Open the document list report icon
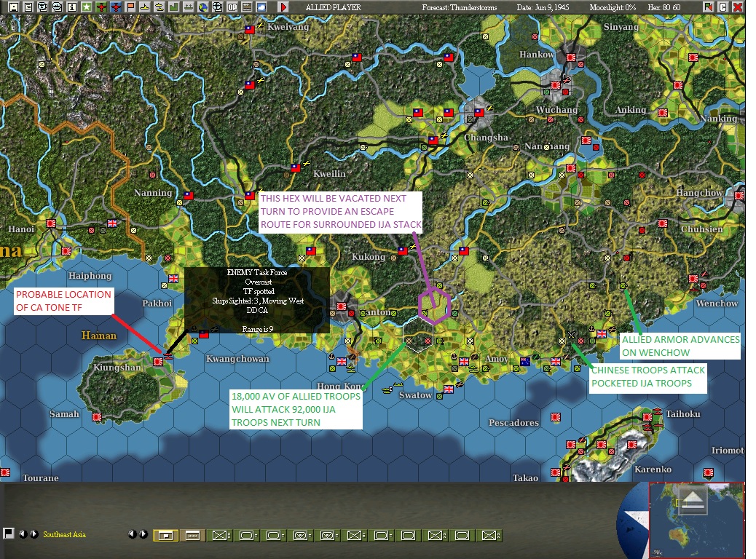 point(28,7)
